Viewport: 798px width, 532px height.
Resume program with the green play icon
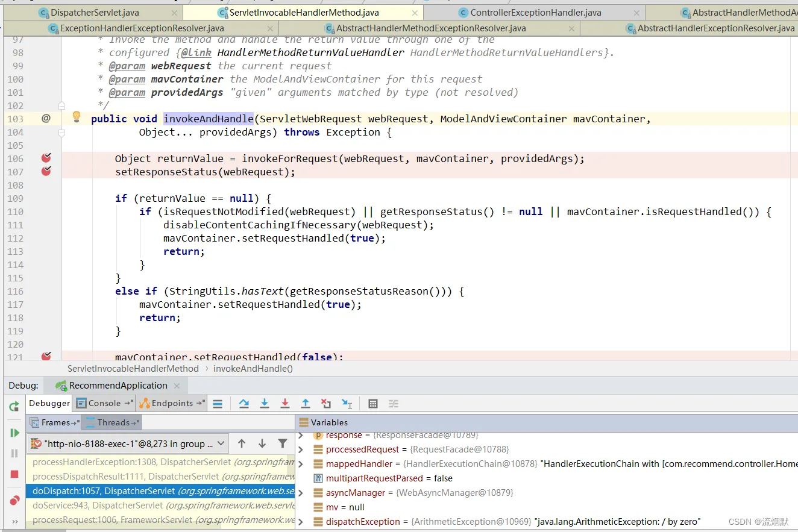[x=14, y=433]
